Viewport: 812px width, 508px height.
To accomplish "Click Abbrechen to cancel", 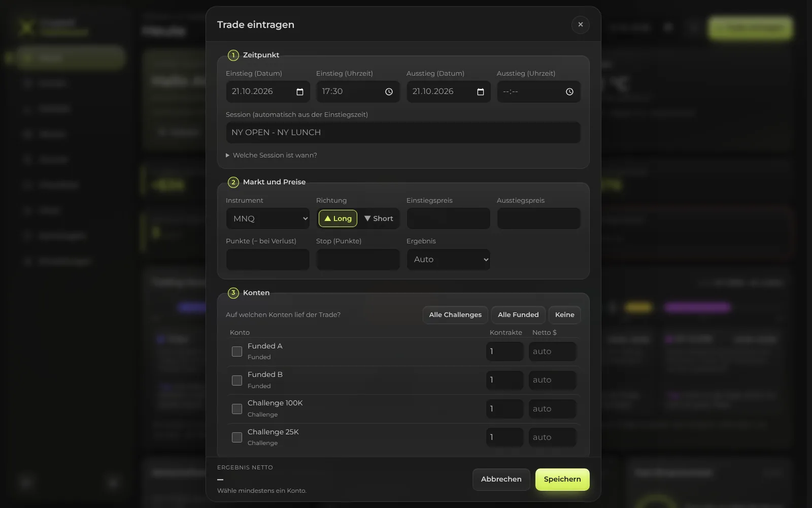I will click(501, 480).
